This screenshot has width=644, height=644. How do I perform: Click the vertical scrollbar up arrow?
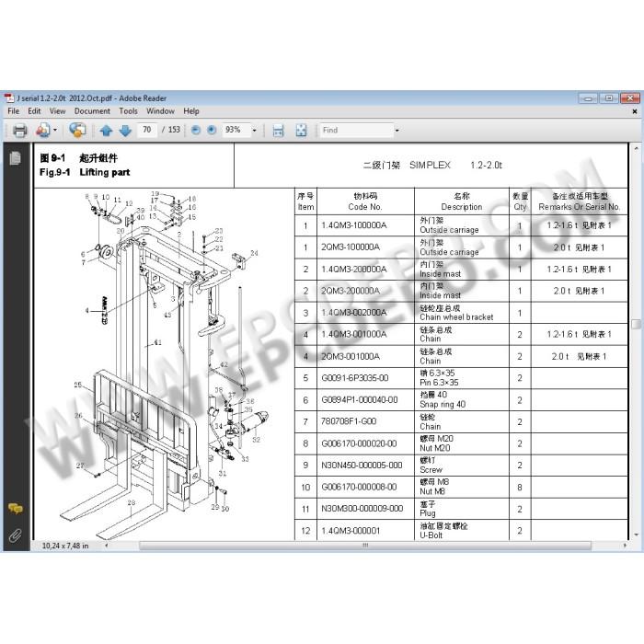click(636, 148)
